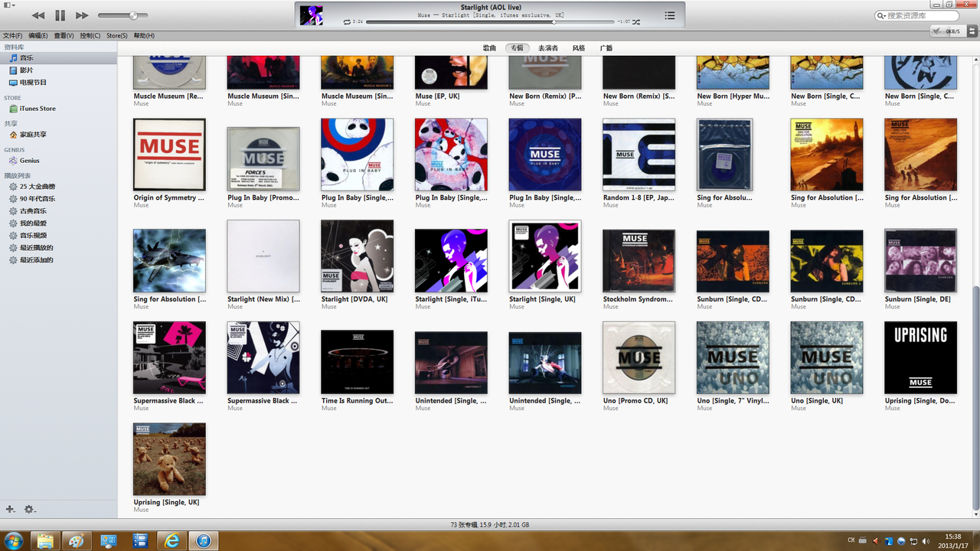Open the iTunes Store from the sidebar

tap(58, 109)
